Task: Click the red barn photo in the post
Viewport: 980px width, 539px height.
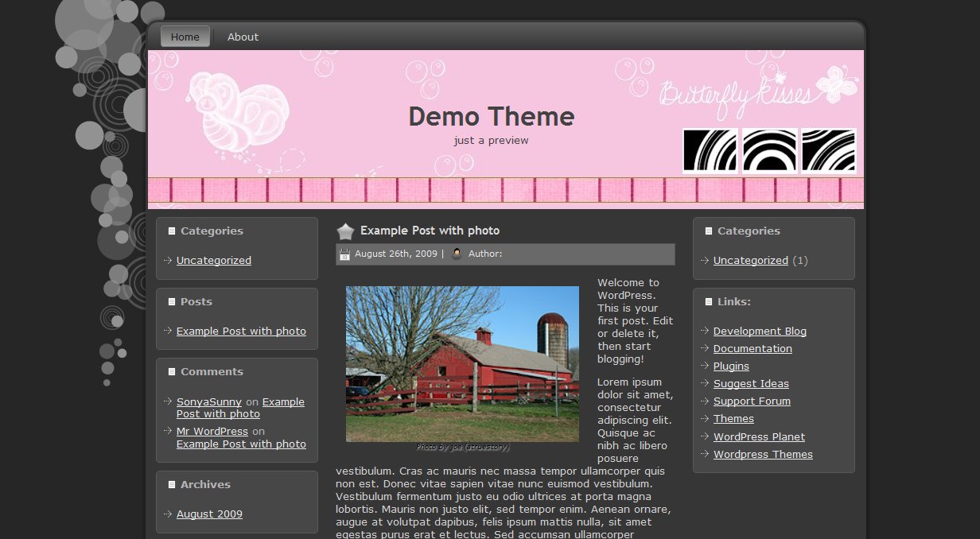Action: pyautogui.click(x=462, y=363)
